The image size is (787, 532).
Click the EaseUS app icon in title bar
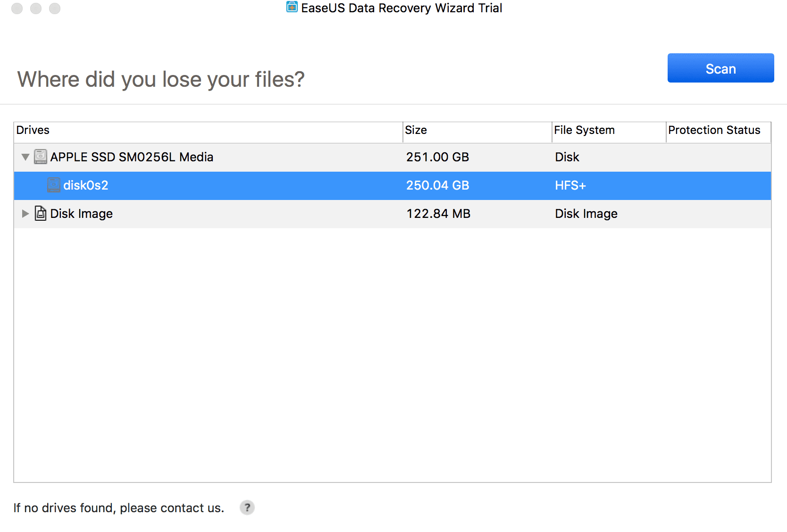coord(292,7)
